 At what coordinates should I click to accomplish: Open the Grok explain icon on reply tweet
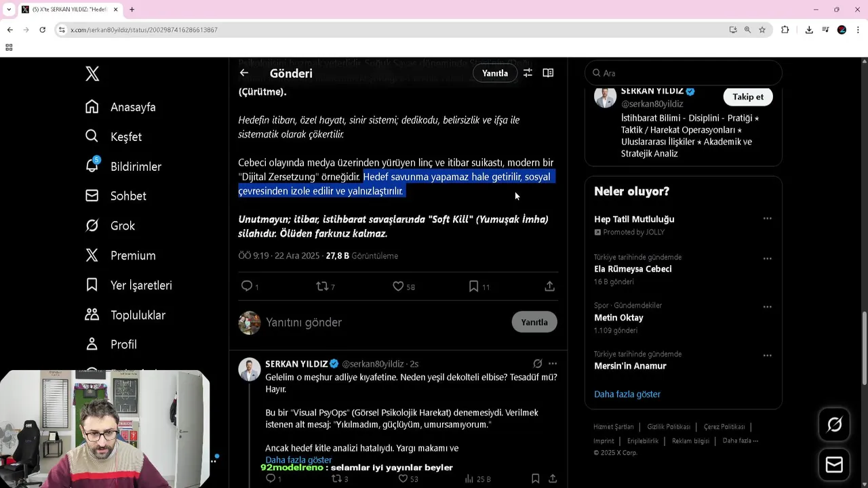pos(538,363)
